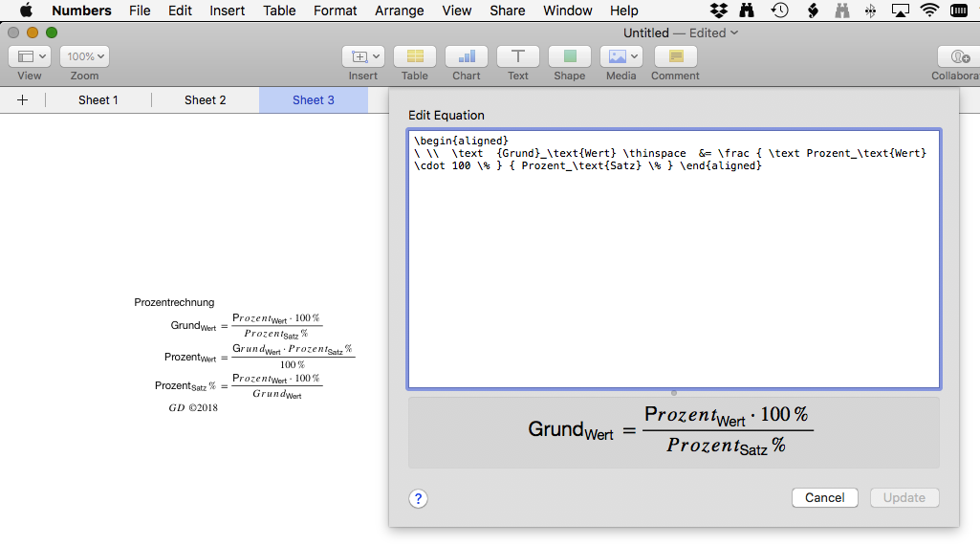
Task: Click the Table toolbar icon
Action: 415,56
